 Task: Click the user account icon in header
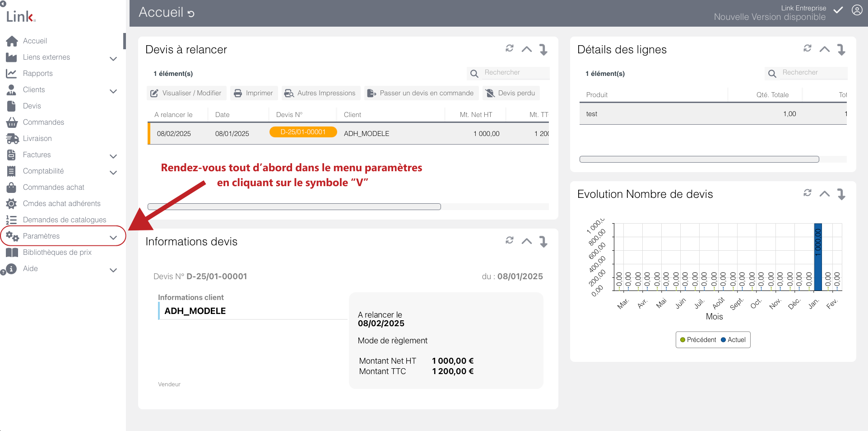click(857, 10)
